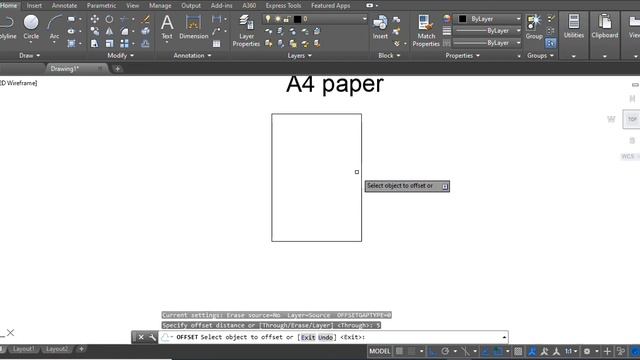
Task: Open the Utilities panel
Action: (574, 27)
